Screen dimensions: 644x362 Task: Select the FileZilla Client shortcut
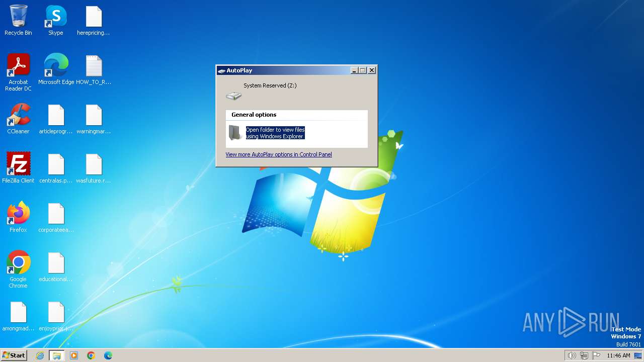point(18,168)
